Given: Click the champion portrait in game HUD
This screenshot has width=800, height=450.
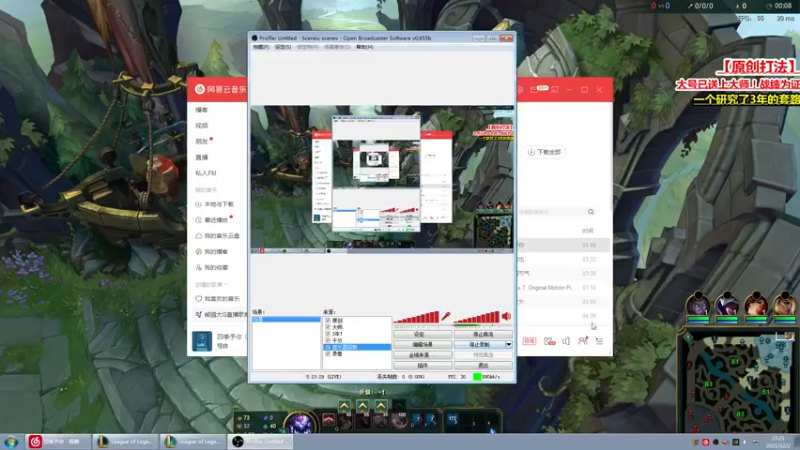Looking at the screenshot, I should (299, 422).
